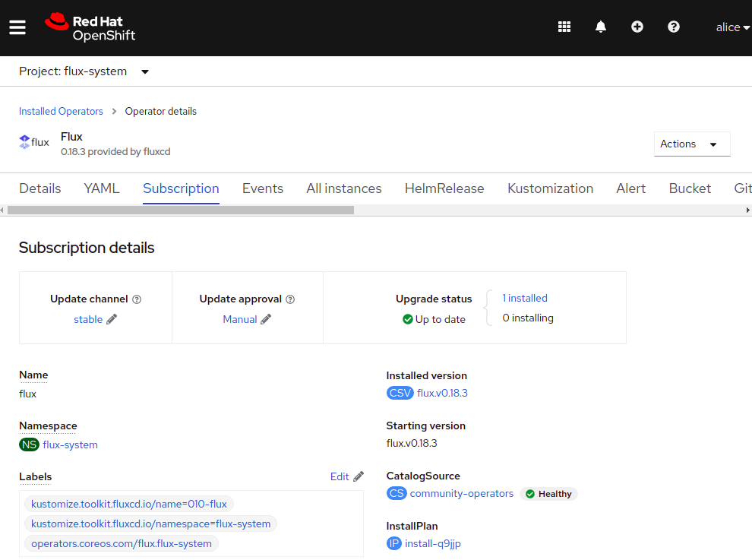Click the CSV badge icon
Screen dimensions: 752x560
(x=400, y=393)
